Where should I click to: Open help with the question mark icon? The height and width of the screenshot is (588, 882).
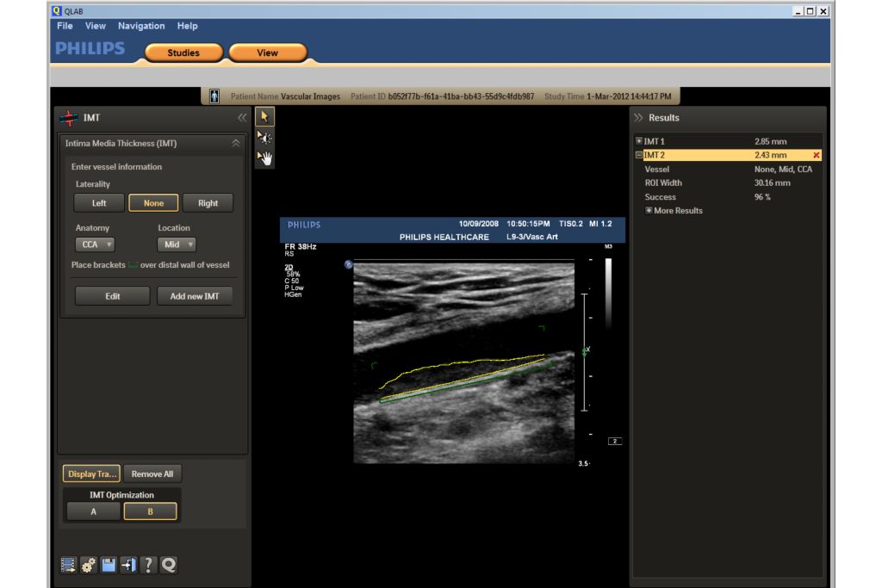pos(148,565)
